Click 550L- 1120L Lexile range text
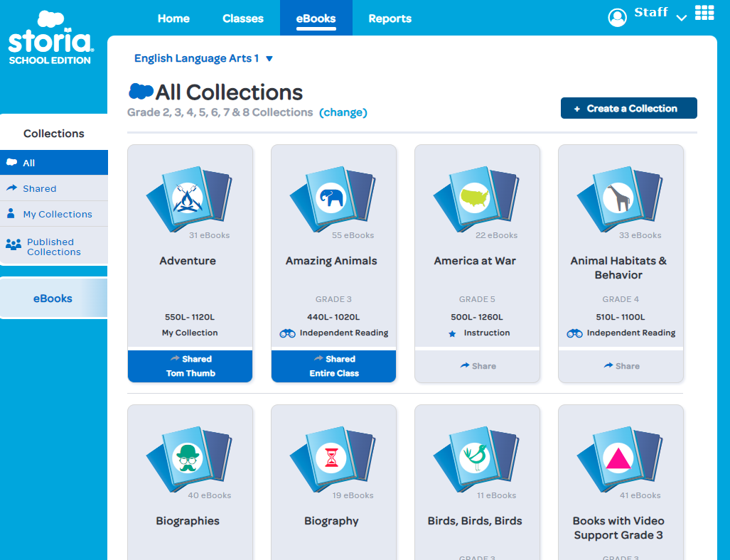Screen dimensions: 730x560 (190, 317)
